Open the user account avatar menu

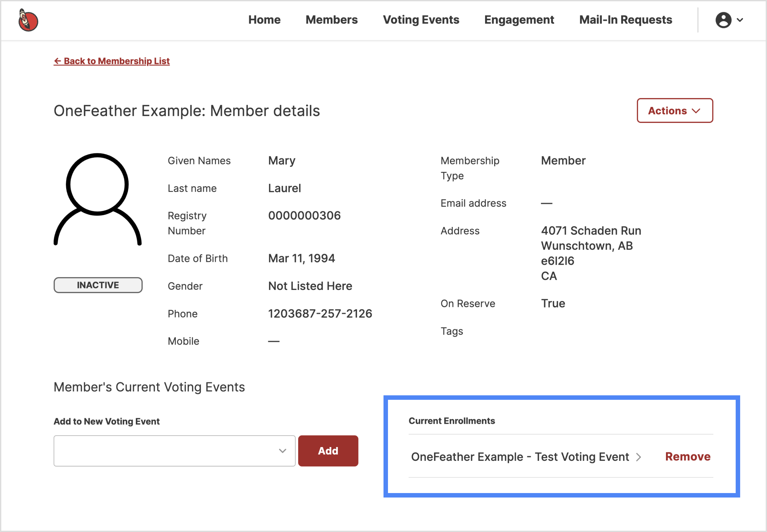pyautogui.click(x=723, y=20)
